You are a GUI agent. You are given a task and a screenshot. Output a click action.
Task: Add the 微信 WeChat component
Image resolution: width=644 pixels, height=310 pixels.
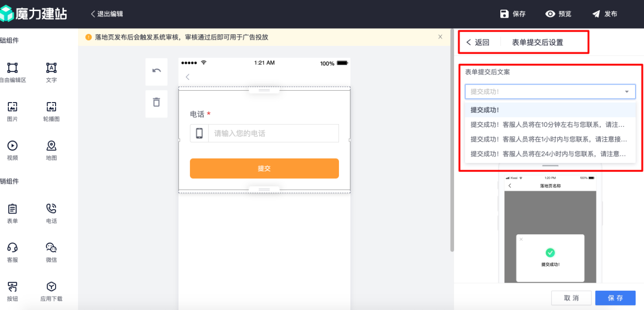(51, 252)
